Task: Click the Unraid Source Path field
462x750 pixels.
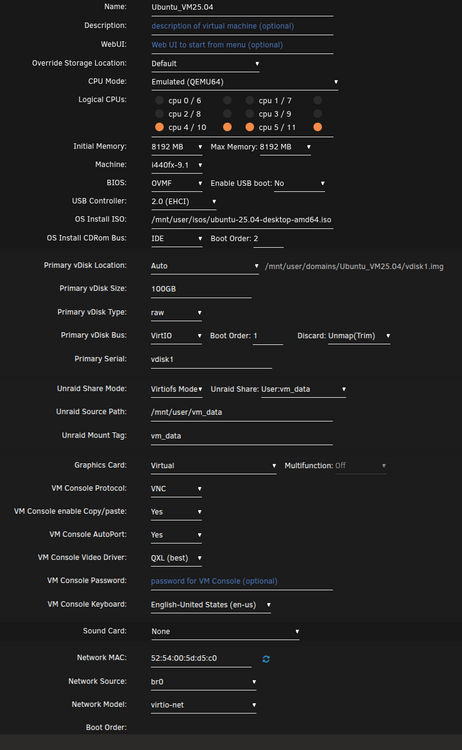Action: point(242,412)
